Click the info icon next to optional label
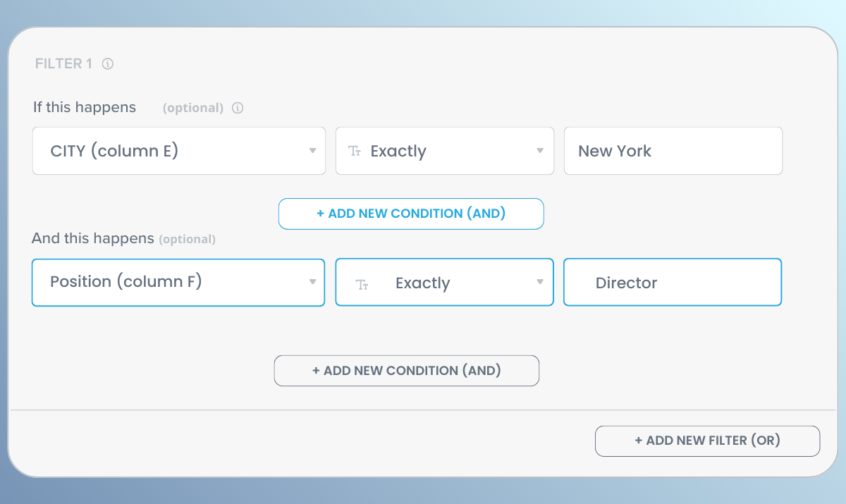Image resolution: width=846 pixels, height=504 pixels. click(x=237, y=108)
